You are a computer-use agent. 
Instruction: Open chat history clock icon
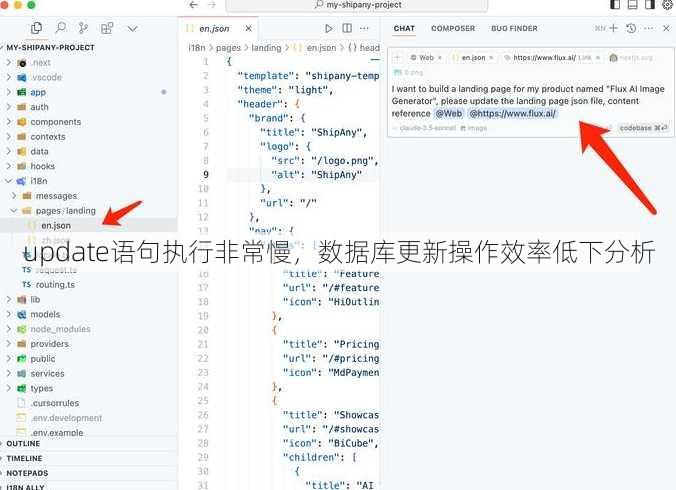point(631,28)
